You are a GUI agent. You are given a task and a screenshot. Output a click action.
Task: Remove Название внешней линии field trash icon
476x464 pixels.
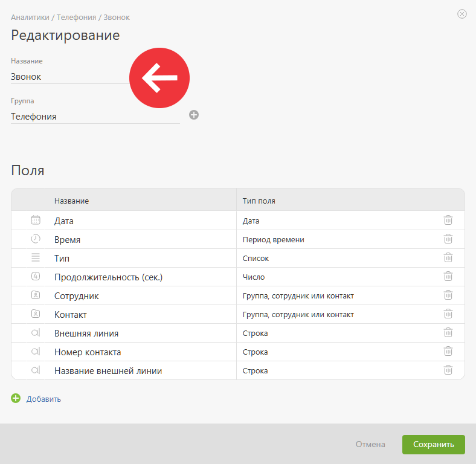[448, 370]
